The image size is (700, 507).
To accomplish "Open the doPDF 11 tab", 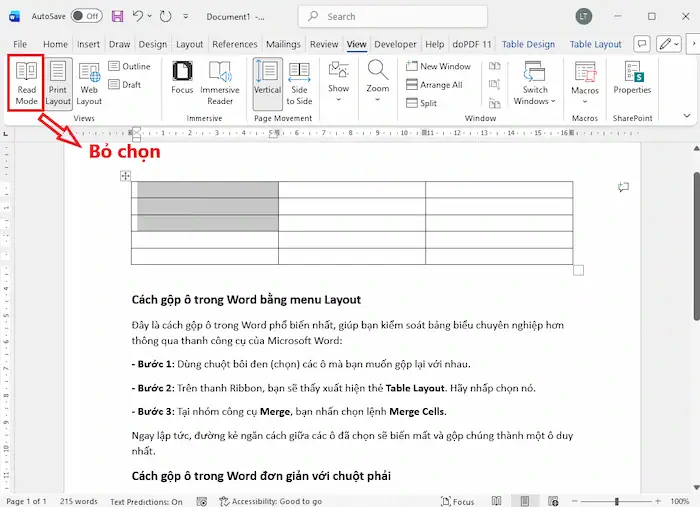I will pyautogui.click(x=472, y=44).
